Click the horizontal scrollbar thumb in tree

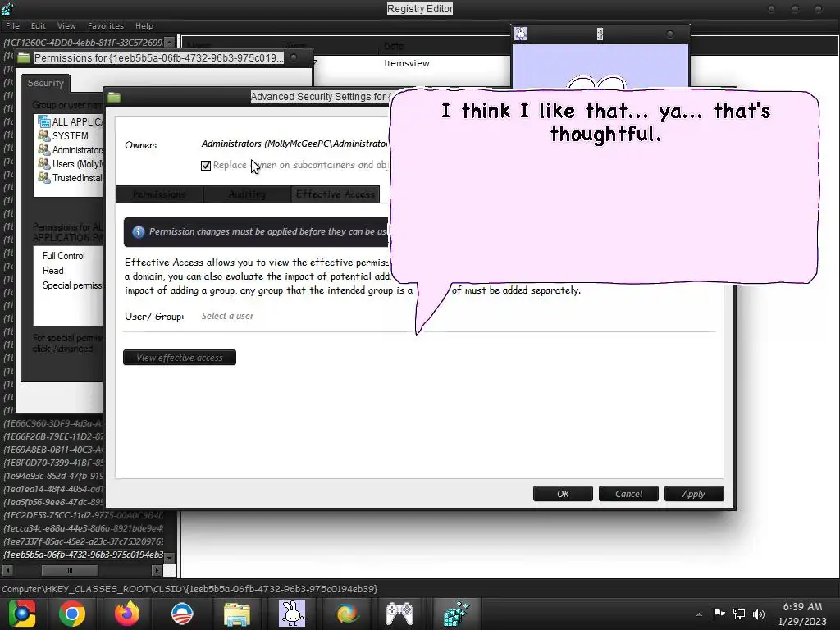[x=70, y=571]
